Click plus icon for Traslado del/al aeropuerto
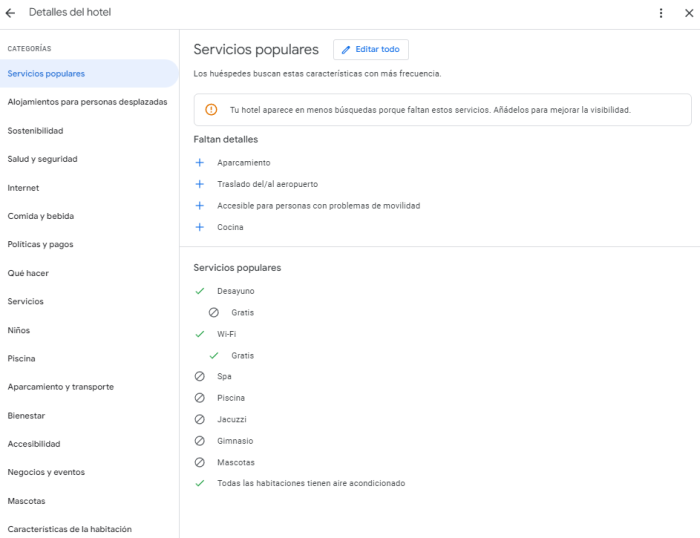 pyautogui.click(x=200, y=184)
